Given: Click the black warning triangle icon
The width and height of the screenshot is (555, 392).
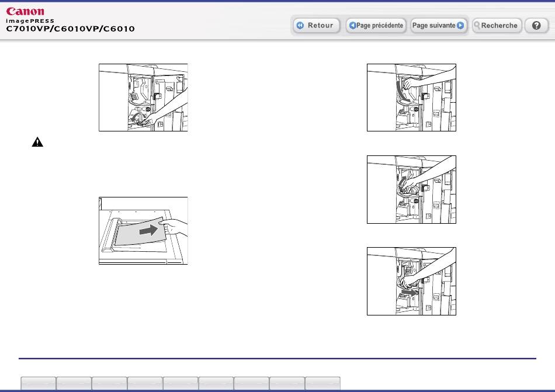Looking at the screenshot, I should click(37, 142).
